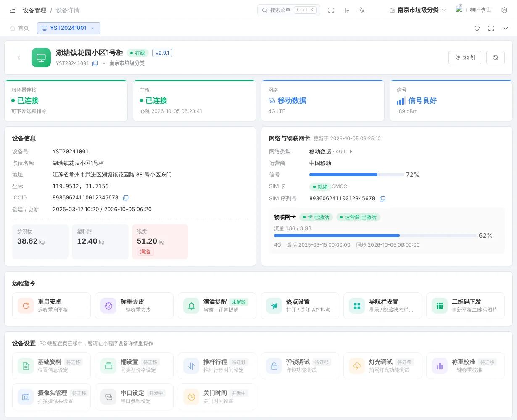Open 关门时间 door close time settings

click(217, 397)
